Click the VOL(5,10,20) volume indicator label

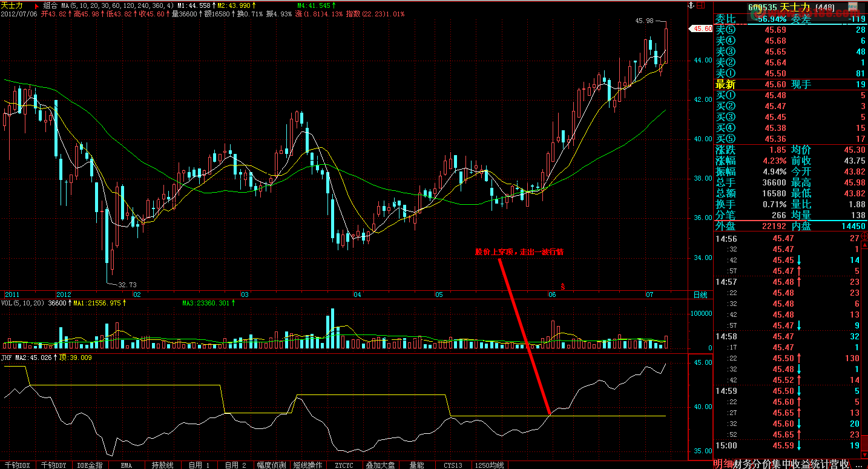pyautogui.click(x=23, y=303)
